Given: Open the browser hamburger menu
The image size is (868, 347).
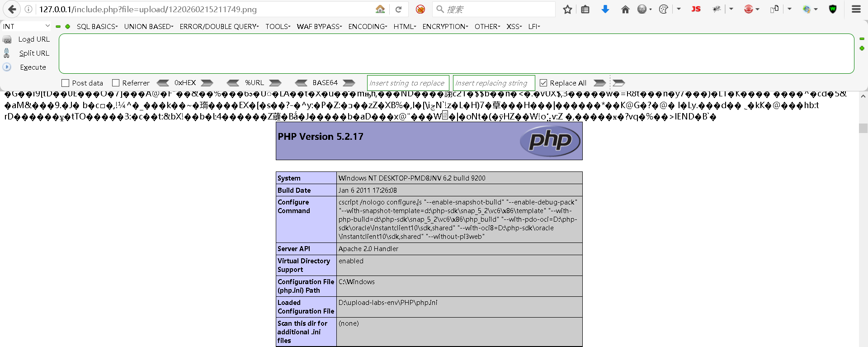Looking at the screenshot, I should click(856, 9).
